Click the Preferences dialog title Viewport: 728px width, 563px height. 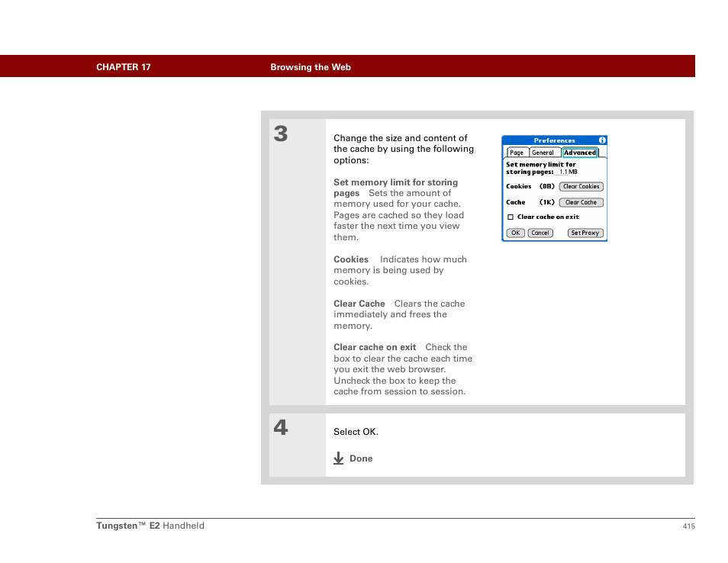pos(554,140)
